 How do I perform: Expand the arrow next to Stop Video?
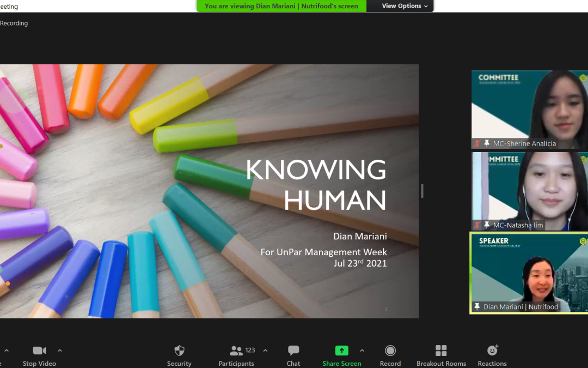click(x=60, y=351)
